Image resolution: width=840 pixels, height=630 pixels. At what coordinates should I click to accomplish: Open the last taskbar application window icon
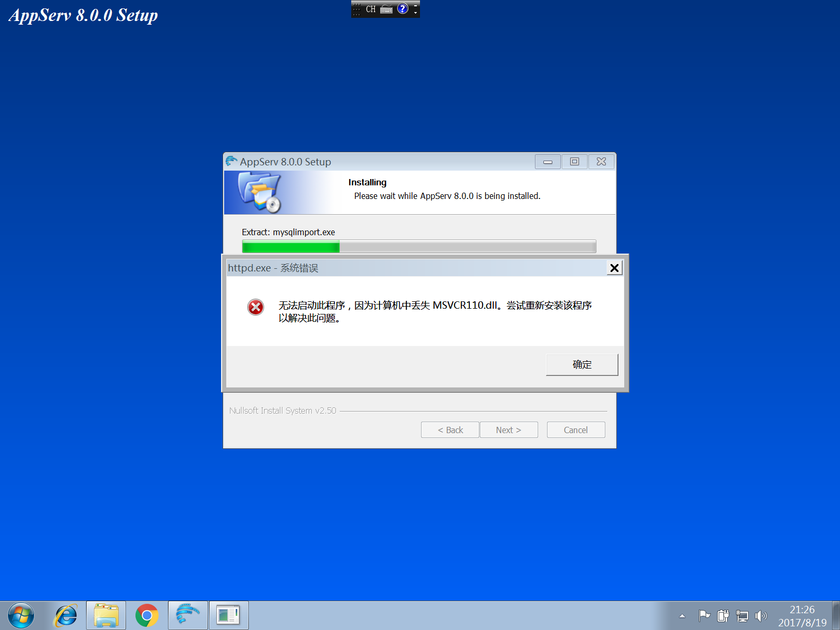[x=228, y=615]
